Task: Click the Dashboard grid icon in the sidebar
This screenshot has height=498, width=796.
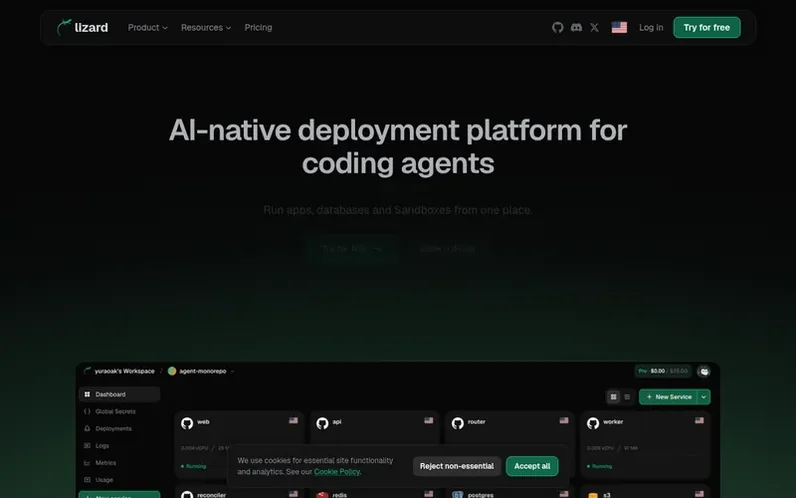Action: (87, 394)
